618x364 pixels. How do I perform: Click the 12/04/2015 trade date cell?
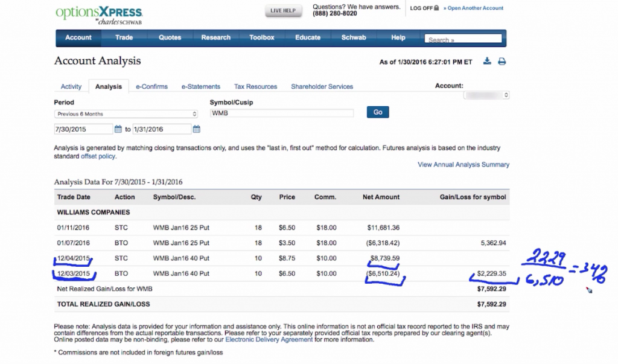tap(73, 258)
